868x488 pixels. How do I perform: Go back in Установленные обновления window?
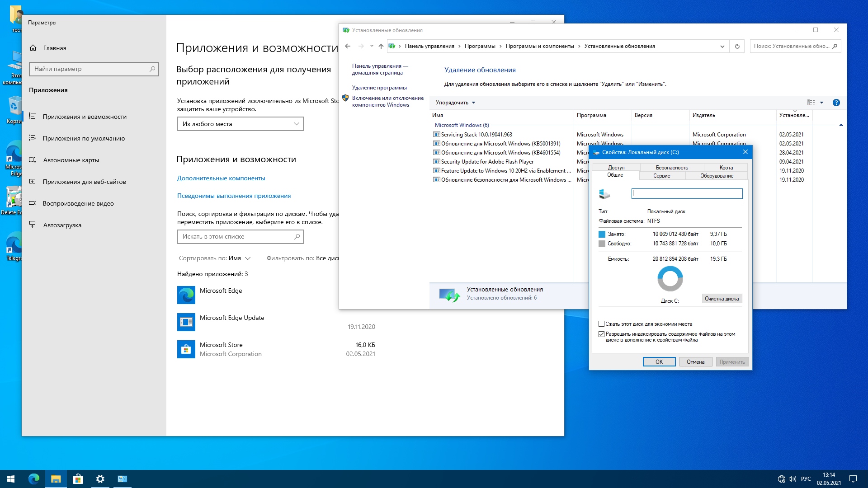click(x=348, y=46)
